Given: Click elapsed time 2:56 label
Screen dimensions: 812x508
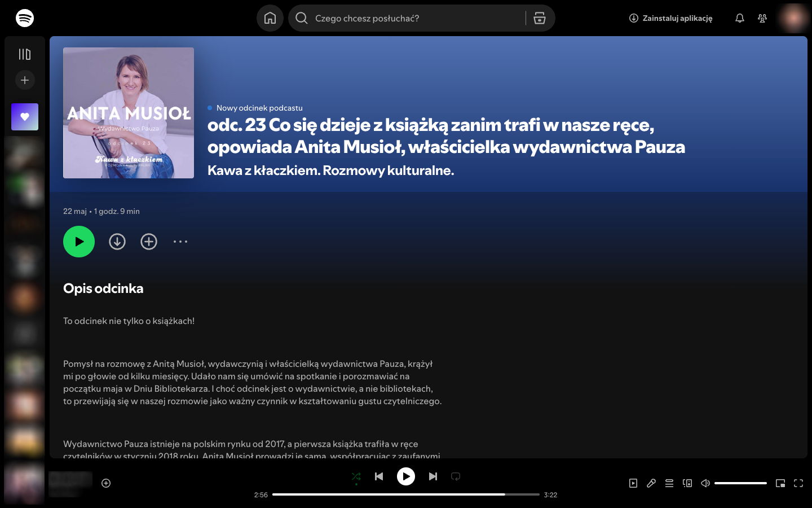Looking at the screenshot, I should click(261, 495).
